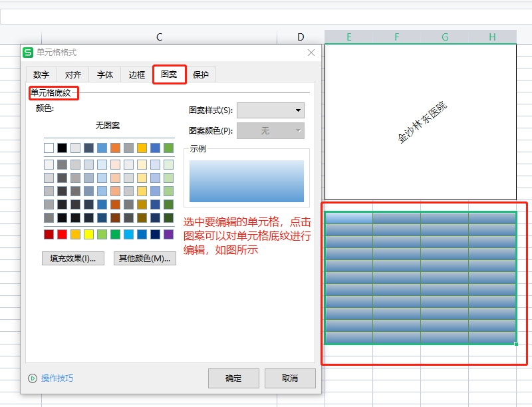Click the WPS green S logo icon
The height and width of the screenshot is (407, 532).
(28, 53)
